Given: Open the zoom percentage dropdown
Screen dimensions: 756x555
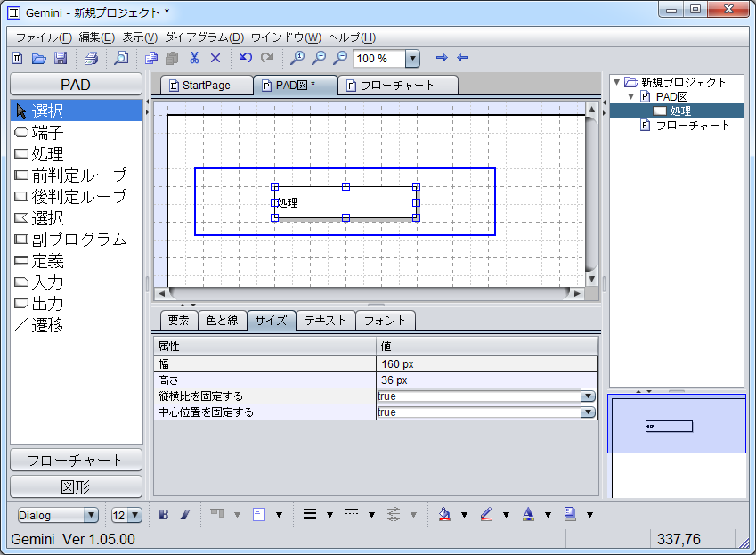Looking at the screenshot, I should coord(412,58).
